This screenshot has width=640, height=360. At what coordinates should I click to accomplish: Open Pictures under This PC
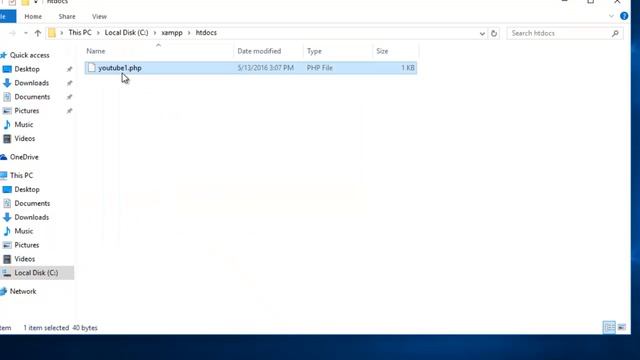click(27, 245)
